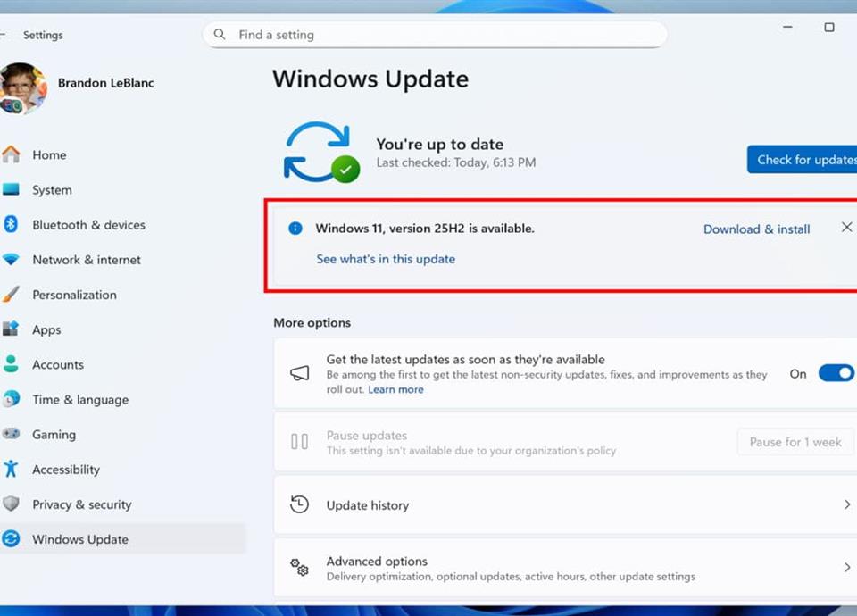Click the Accessibility figure icon
Screen dimensions: 857x616
(11, 470)
